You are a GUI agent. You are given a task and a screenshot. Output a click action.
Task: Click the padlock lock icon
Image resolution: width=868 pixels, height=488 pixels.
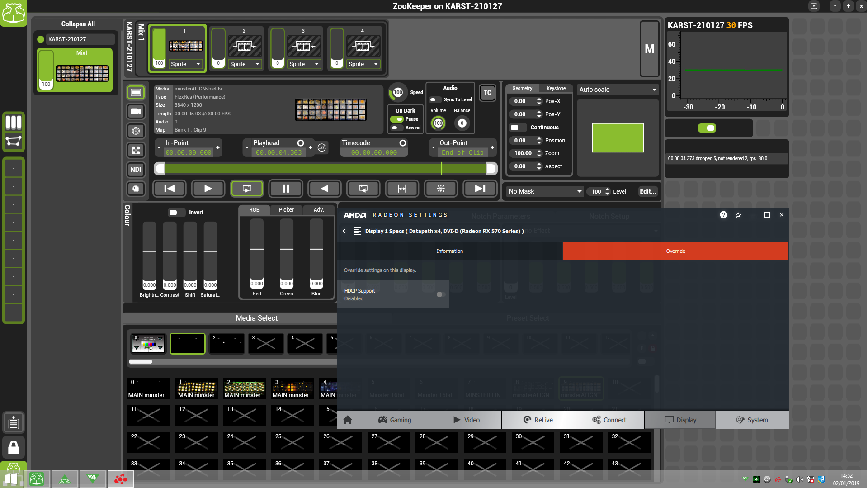[14, 447]
